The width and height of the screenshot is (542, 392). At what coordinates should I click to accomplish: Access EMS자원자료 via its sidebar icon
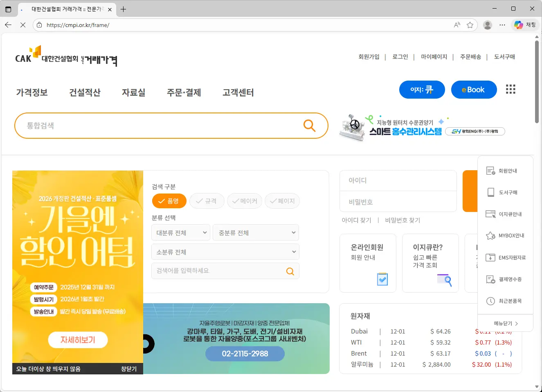505,257
